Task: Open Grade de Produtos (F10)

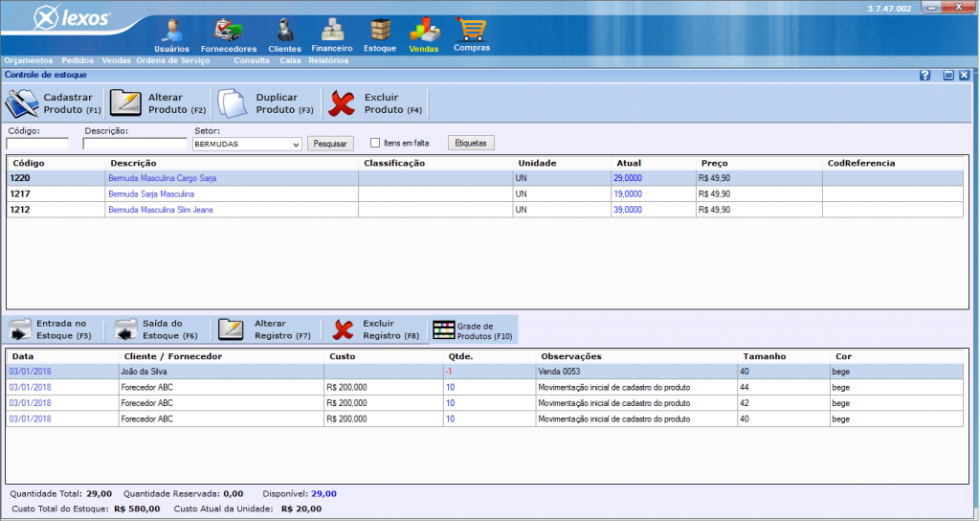Action: (x=474, y=330)
